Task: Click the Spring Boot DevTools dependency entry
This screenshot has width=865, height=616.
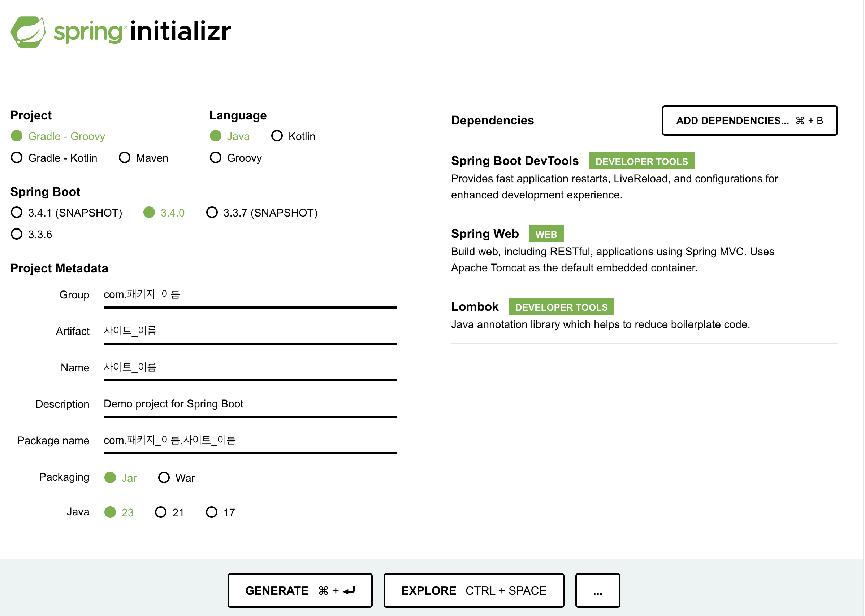Action: 515,161
